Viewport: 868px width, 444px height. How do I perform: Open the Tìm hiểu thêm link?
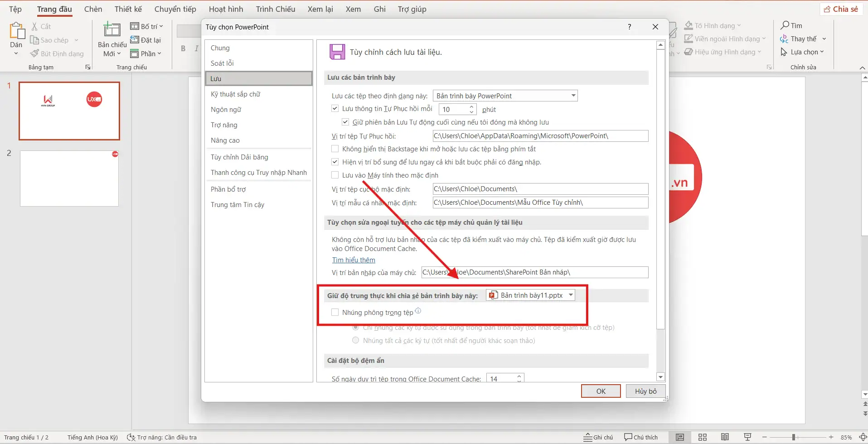[x=354, y=260]
